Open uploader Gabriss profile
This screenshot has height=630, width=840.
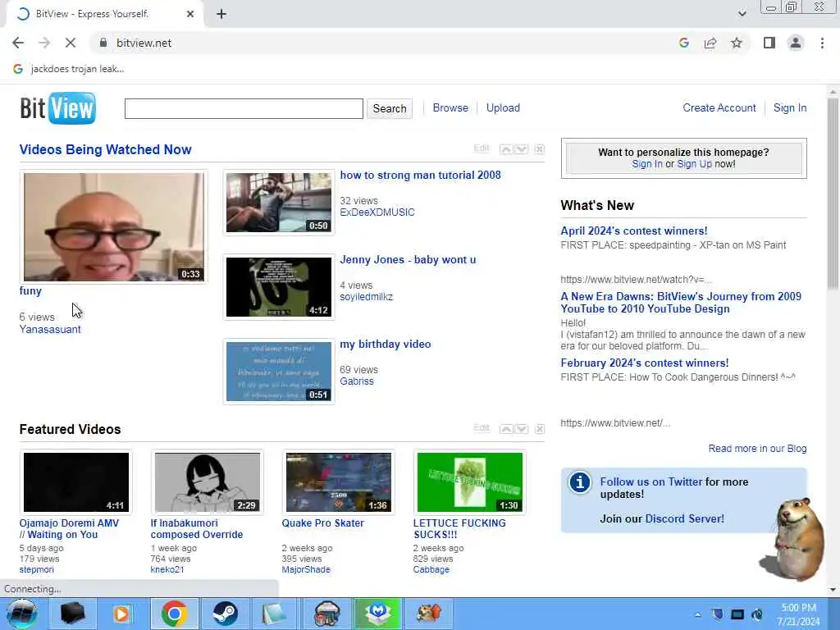(x=357, y=381)
